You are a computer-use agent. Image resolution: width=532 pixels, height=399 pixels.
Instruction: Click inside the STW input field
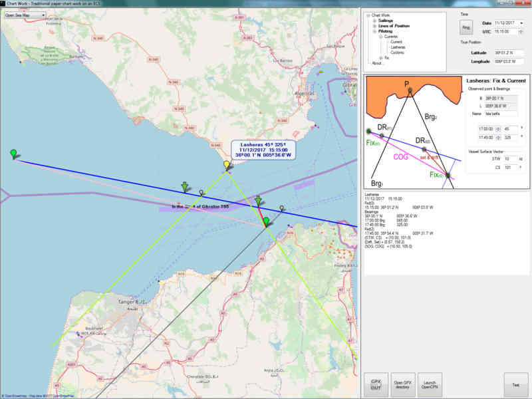[508, 158]
